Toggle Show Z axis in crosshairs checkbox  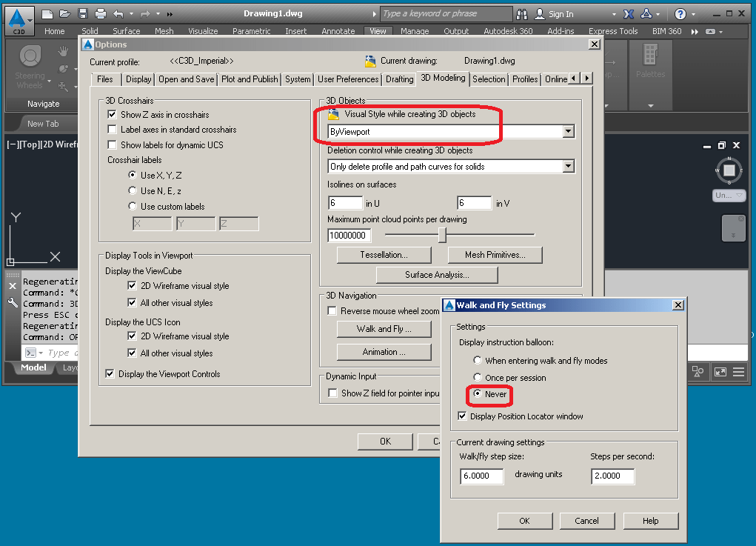(x=112, y=114)
